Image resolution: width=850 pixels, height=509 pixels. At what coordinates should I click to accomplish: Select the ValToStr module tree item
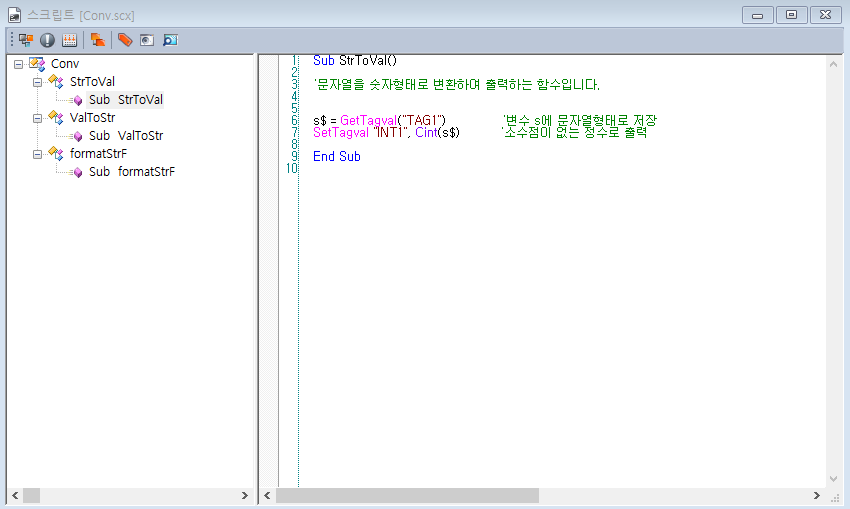click(92, 118)
